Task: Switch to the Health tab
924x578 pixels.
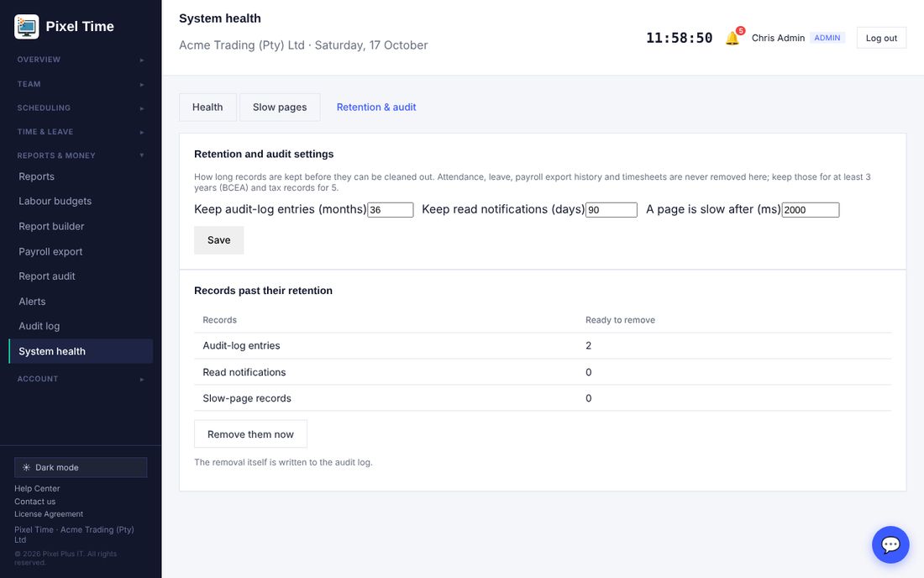Action: pyautogui.click(x=207, y=108)
